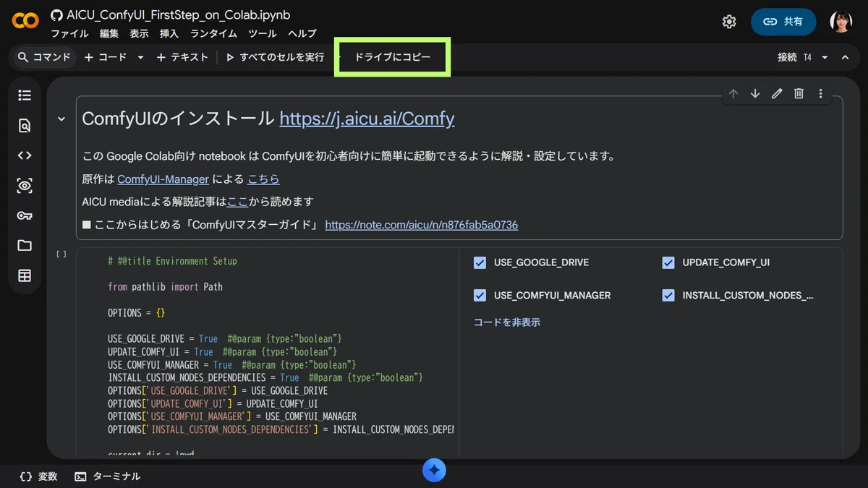
Task: Toggle INSTALL_CUSTOM_NODES checkbox
Action: (x=668, y=295)
